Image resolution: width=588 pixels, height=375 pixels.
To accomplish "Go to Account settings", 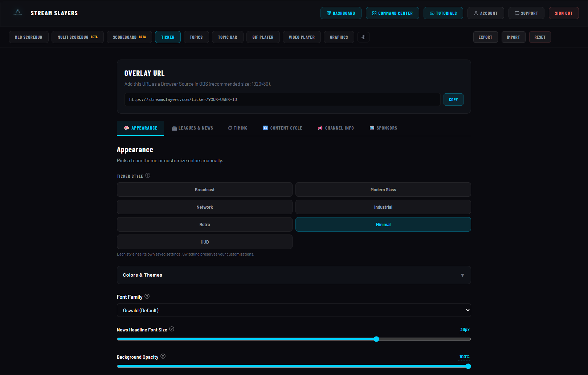I will point(486,13).
